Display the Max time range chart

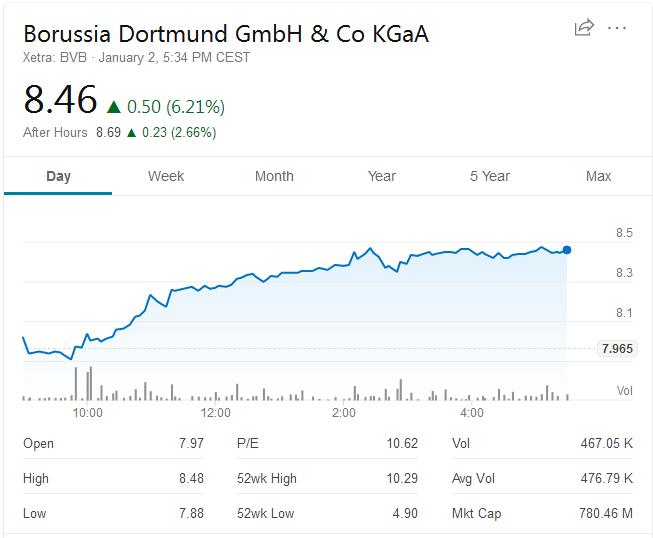coord(598,176)
